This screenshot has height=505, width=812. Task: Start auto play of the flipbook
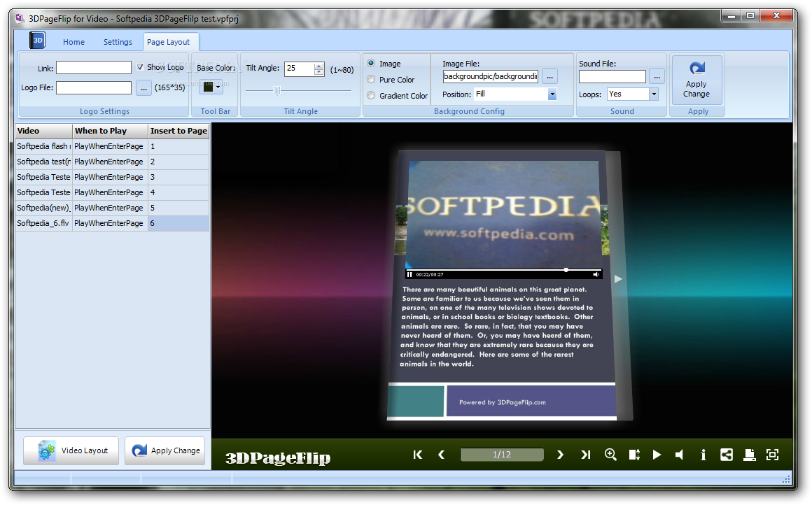(657, 455)
